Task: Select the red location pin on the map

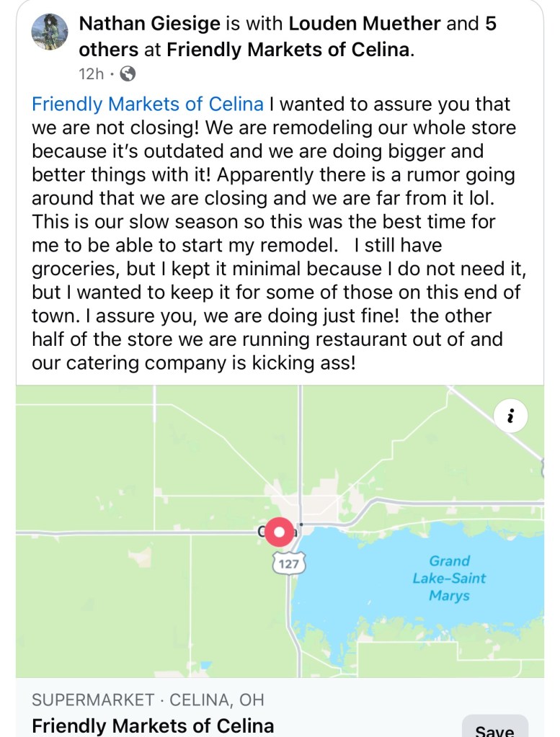Action: coord(279,532)
